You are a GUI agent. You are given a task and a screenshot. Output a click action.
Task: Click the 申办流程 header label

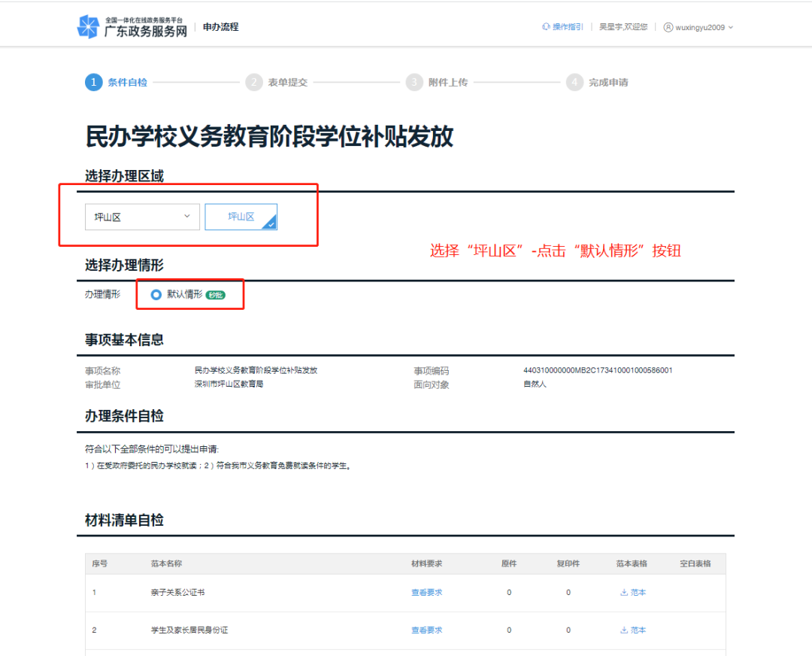pyautogui.click(x=220, y=26)
